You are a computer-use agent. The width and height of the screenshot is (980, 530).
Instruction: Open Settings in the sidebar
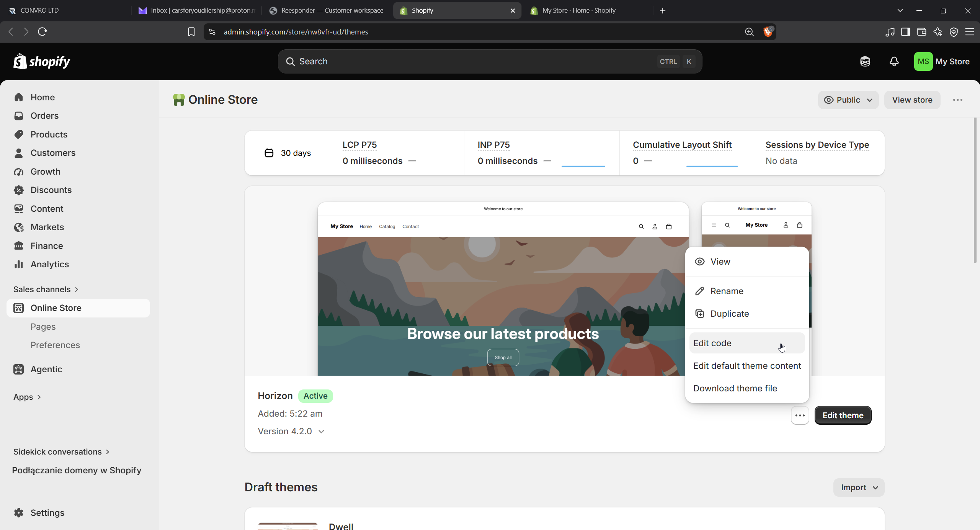click(78, 513)
